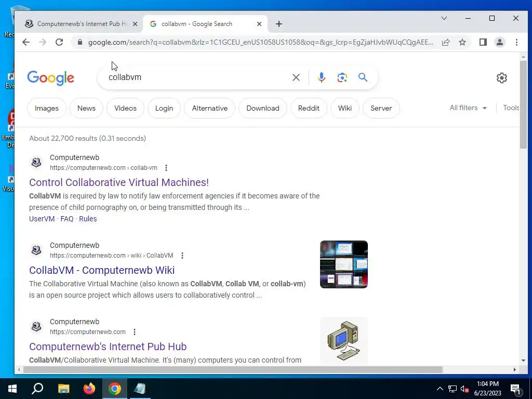Open the FAQ sitelink
Image resolution: width=532 pixels, height=399 pixels.
tap(67, 219)
